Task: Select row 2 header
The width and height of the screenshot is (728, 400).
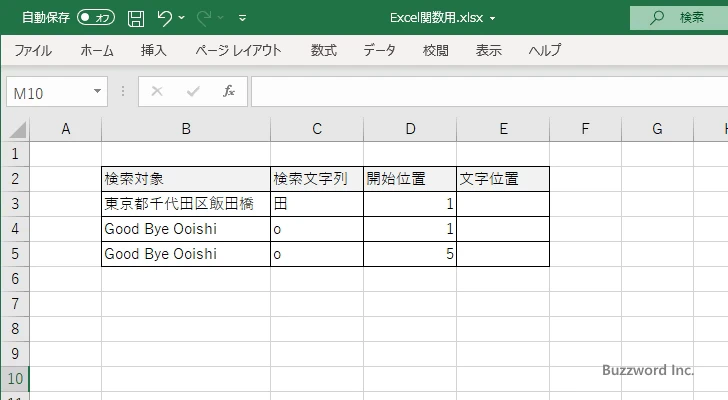Action: tap(15, 179)
